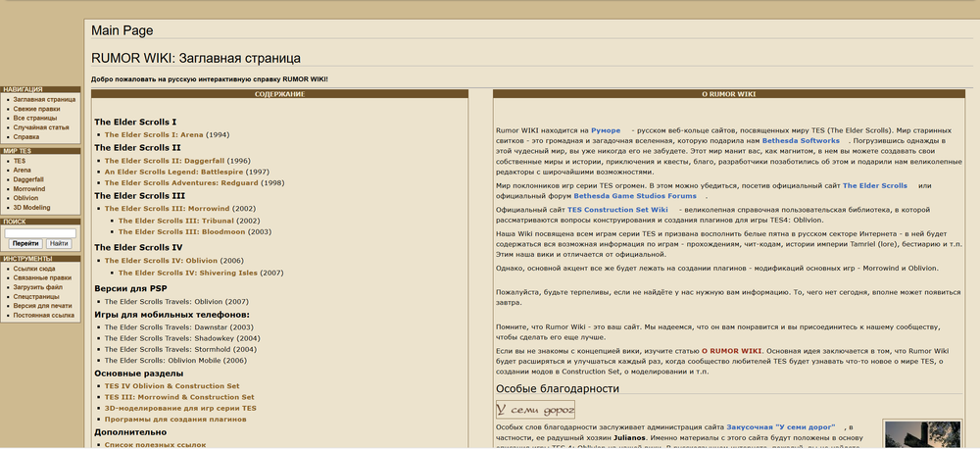Open Заглавная страница in navigation sidebar
The width and height of the screenshot is (980, 449).
tap(44, 99)
